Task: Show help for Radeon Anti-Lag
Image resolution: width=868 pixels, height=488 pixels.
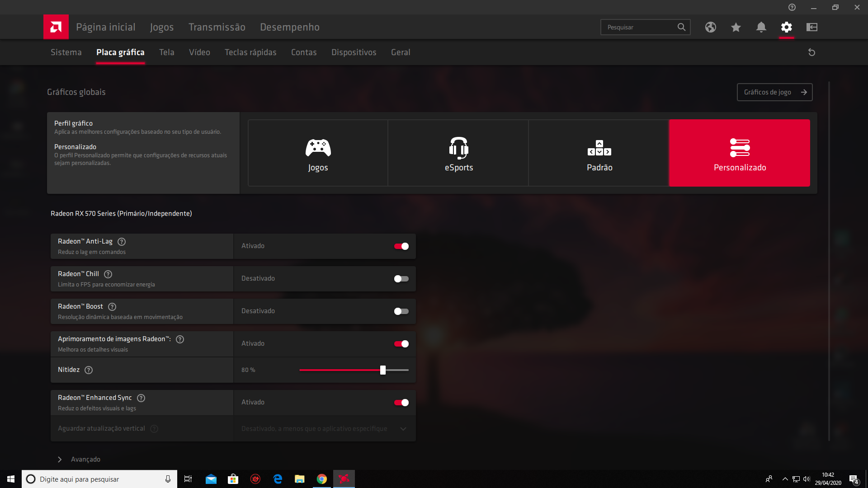Action: click(122, 242)
